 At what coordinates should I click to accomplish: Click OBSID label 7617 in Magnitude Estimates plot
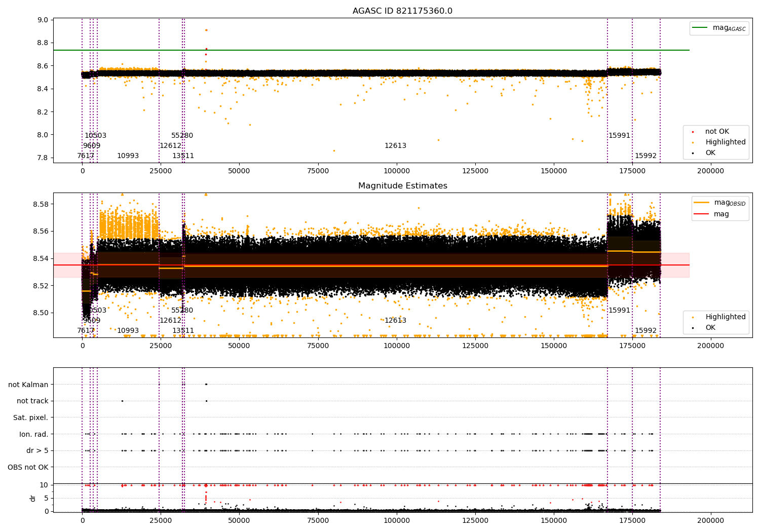pos(86,331)
